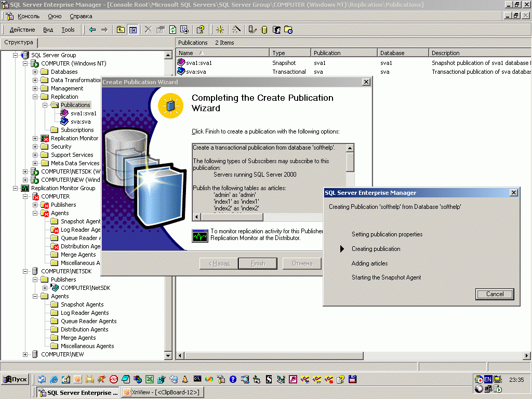Image resolution: width=532 pixels, height=399 pixels.
Task: Click the Replication Monitor graph icon in wizard
Action: (200, 235)
